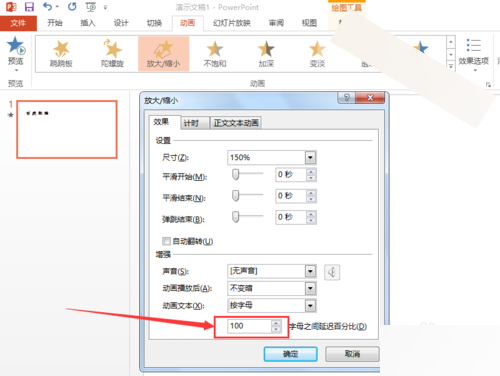Increase the letter delay percent spinner
500x376 pixels.
(x=276, y=323)
